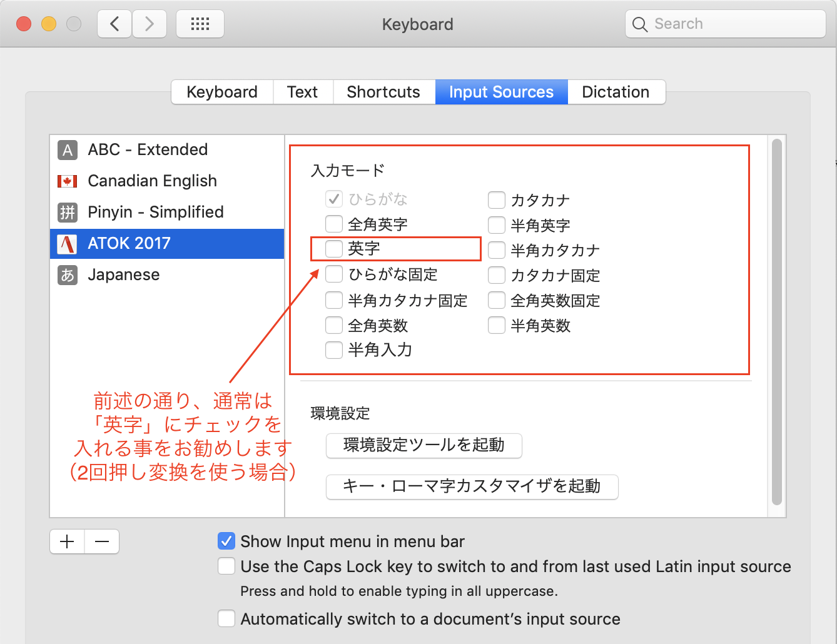This screenshot has height=644, width=837.
Task: Select Canadian English input source
Action: click(x=167, y=181)
